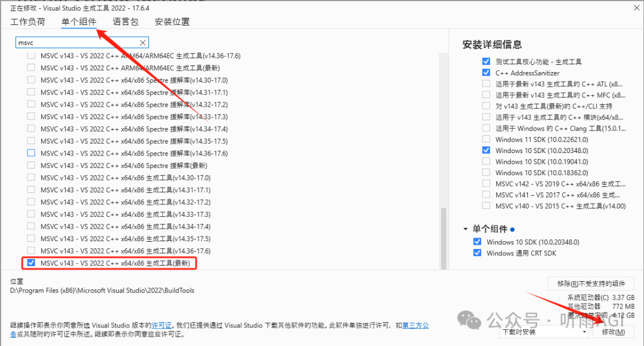Enable Spectre 缓解库(v14.31-17.1) checkbox
This screenshot has height=346, width=644.
point(31,92)
